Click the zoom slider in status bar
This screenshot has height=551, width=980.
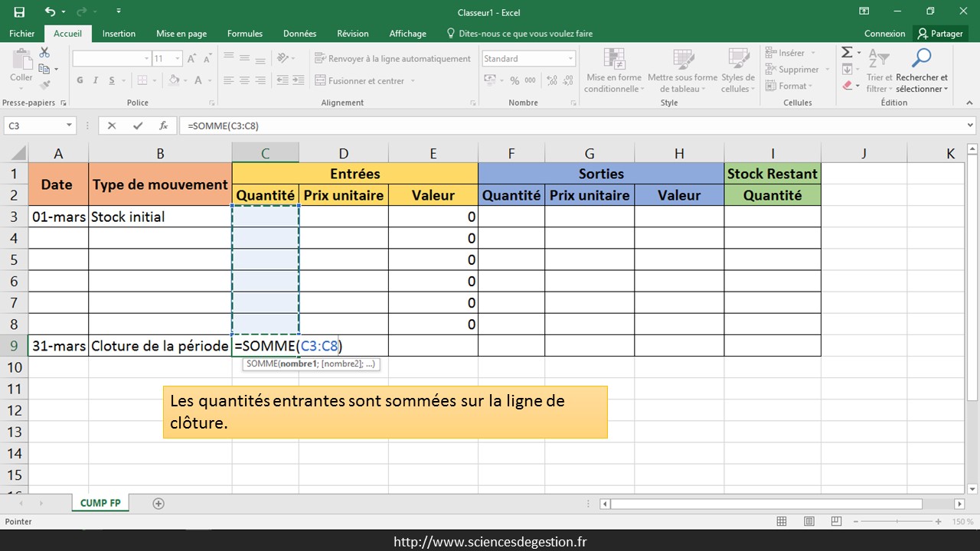[894, 521]
